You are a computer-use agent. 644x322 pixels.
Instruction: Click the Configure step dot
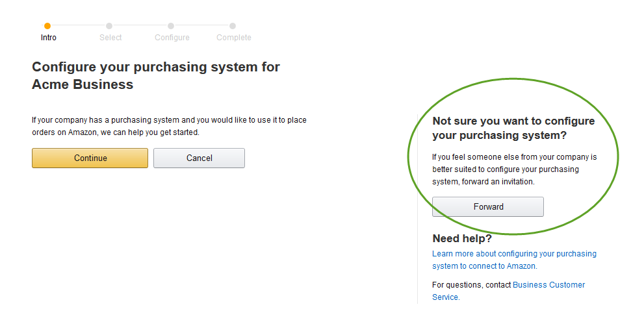pos(171,26)
